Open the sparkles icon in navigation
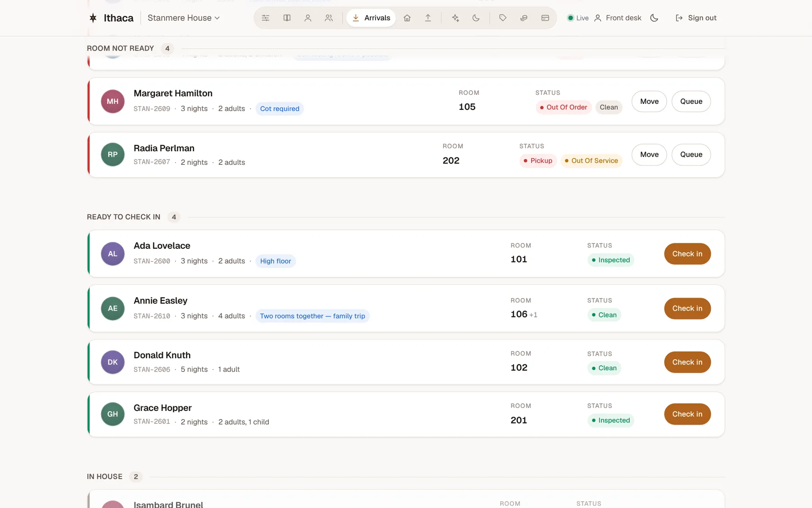Screen dimensions: 812x508 (x=455, y=18)
